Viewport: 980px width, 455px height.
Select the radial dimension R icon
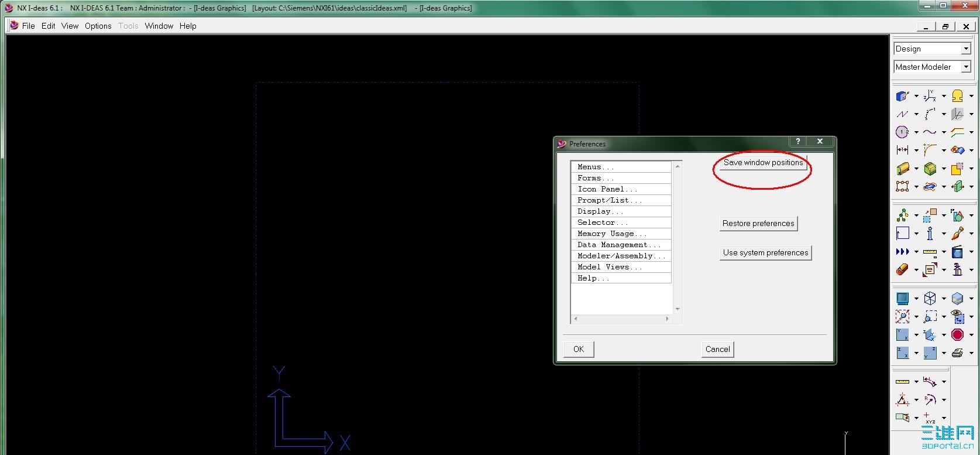click(930, 400)
